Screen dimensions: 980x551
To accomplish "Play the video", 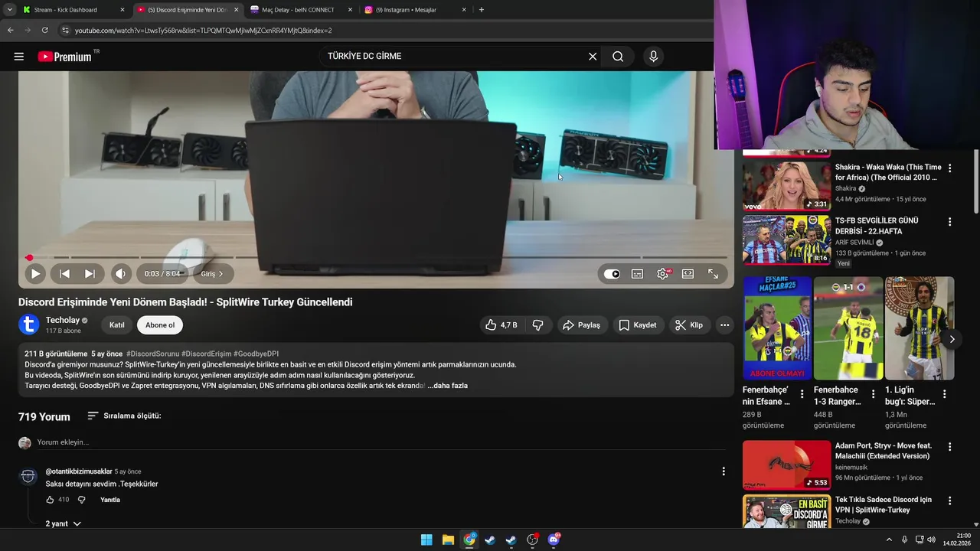I will click(x=35, y=273).
